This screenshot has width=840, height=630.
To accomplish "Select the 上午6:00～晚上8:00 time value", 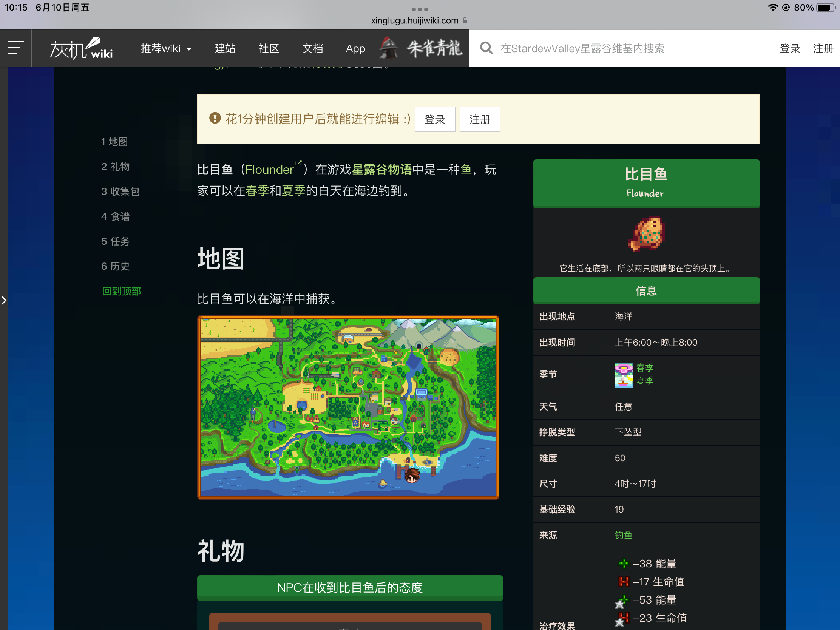I will [x=656, y=343].
